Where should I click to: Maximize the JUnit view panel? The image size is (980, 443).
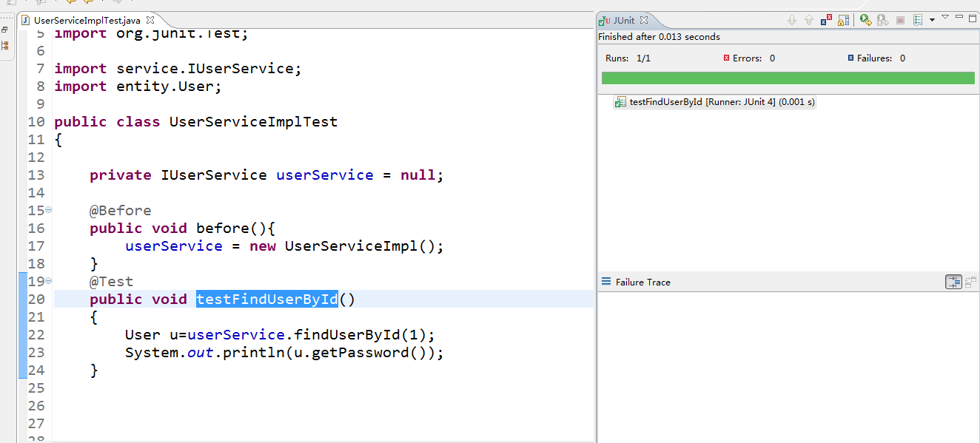coord(973,18)
